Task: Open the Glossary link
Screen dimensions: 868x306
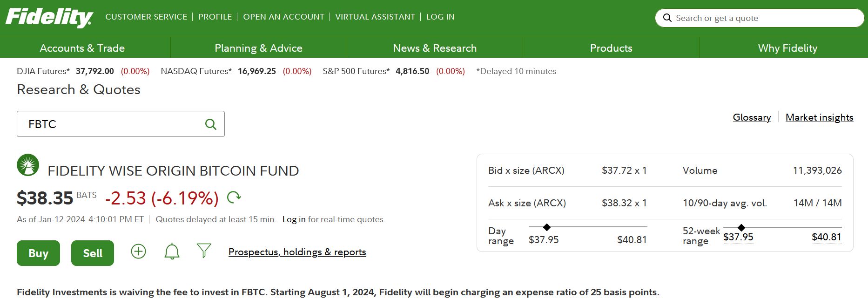Action: point(752,117)
